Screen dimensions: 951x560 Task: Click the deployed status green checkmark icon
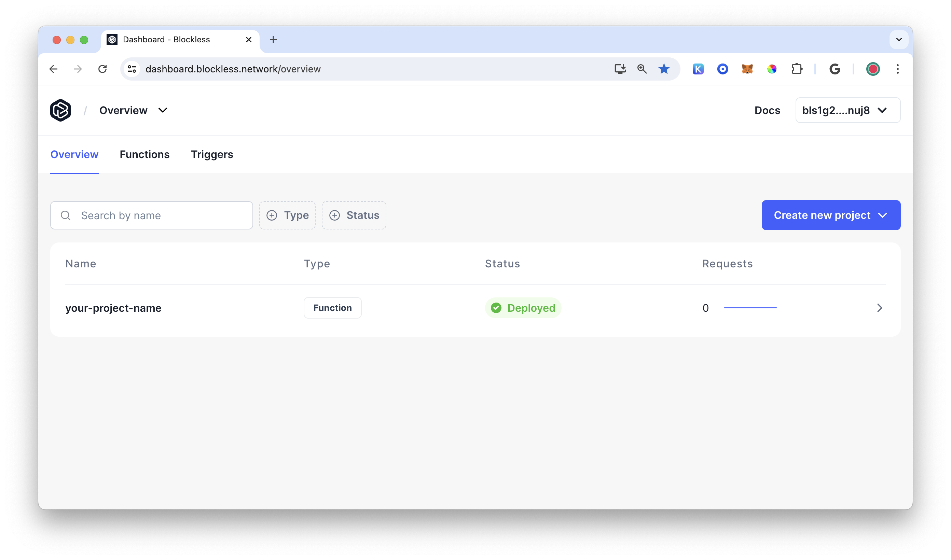496,307
